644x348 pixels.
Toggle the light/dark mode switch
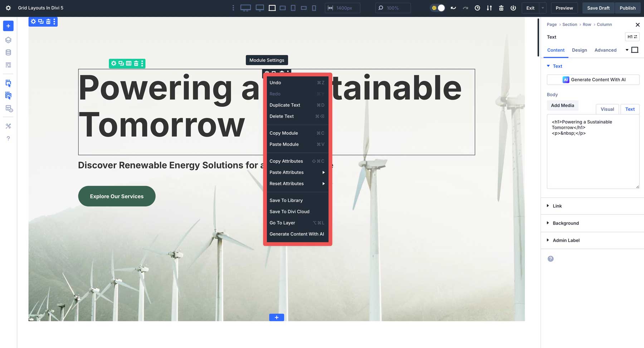[438, 8]
